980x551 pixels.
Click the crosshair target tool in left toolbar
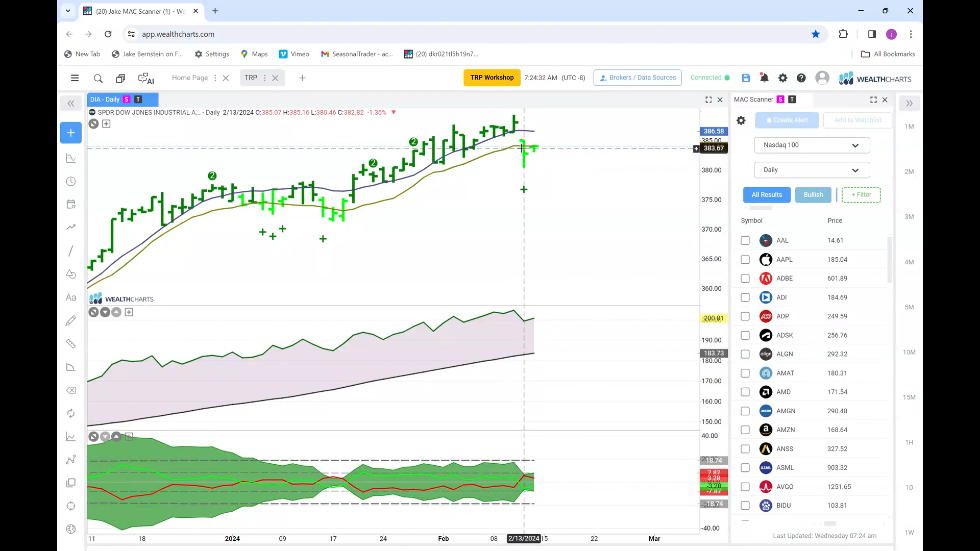point(71,506)
